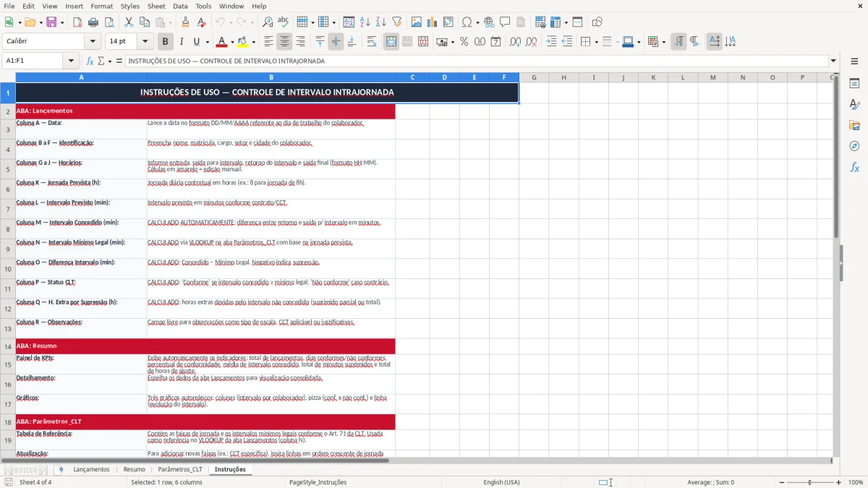Switch to the Resumo sheet tab
Viewport: 868px width, 488px height.
tap(134, 469)
